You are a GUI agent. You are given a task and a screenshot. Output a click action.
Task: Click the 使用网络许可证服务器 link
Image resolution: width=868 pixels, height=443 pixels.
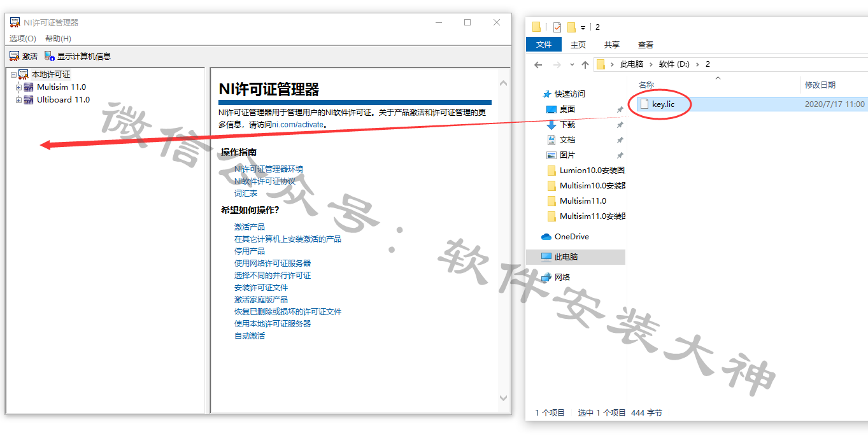click(x=273, y=264)
